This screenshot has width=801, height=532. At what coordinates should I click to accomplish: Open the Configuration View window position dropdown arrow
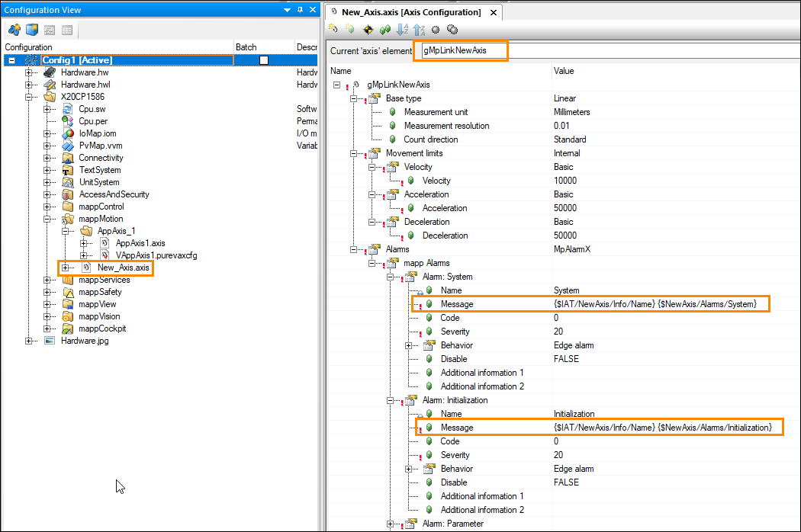[288, 10]
